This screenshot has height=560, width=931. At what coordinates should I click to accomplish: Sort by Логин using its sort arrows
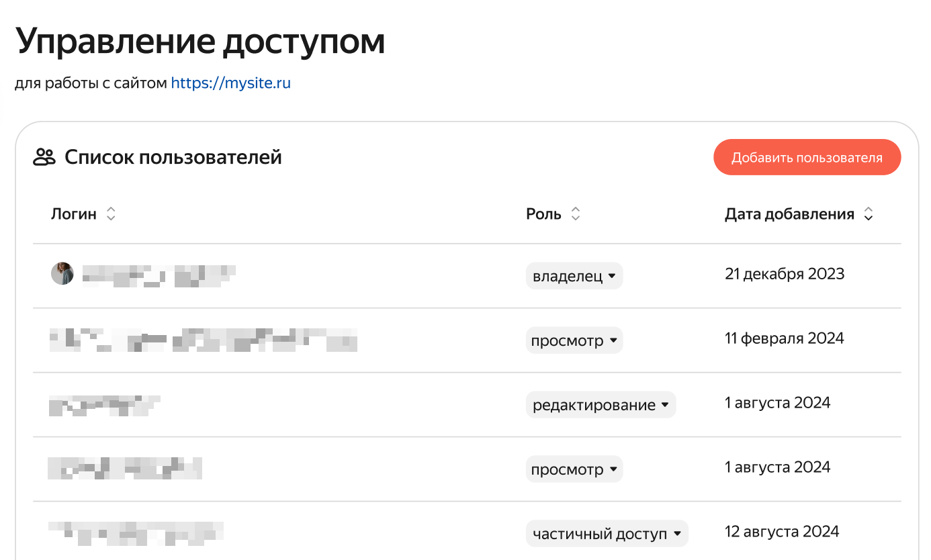[111, 214]
